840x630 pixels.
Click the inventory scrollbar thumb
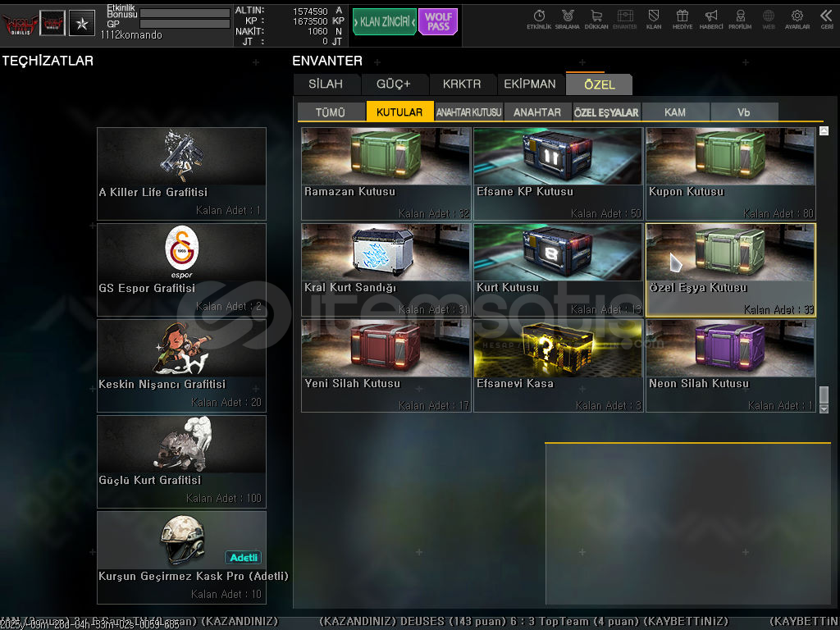[x=824, y=395]
